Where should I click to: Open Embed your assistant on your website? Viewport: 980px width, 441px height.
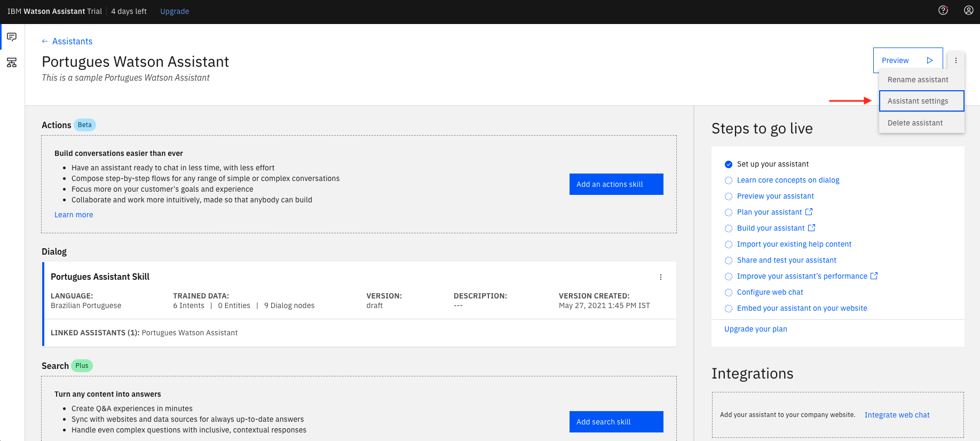click(802, 308)
